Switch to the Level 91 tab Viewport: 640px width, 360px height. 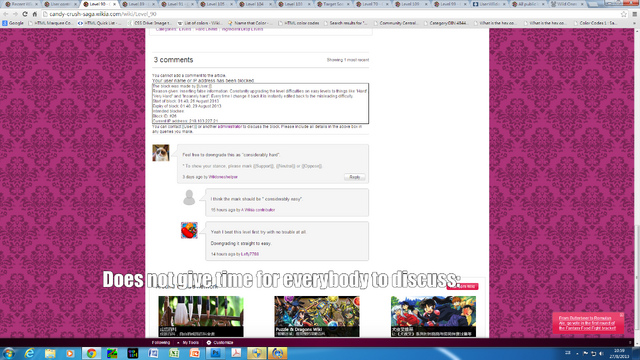pos(176,4)
